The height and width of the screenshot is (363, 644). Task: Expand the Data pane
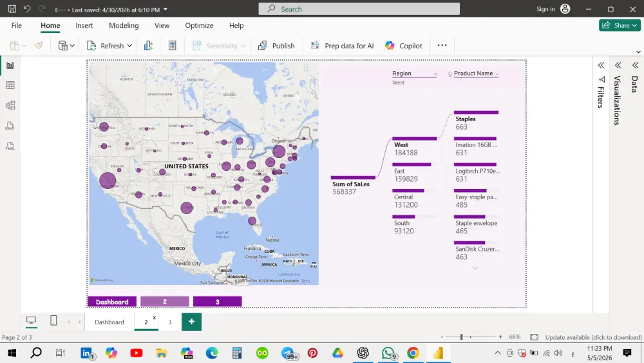(x=636, y=65)
